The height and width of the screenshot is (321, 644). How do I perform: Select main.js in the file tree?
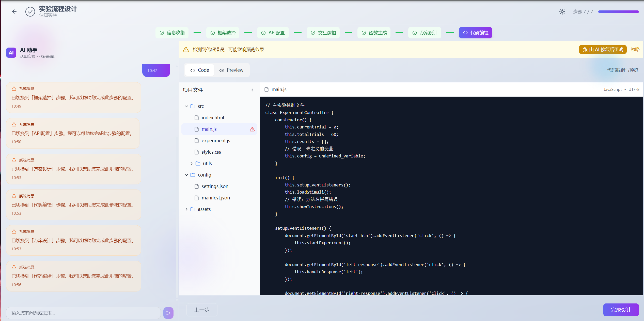pyautogui.click(x=219, y=129)
